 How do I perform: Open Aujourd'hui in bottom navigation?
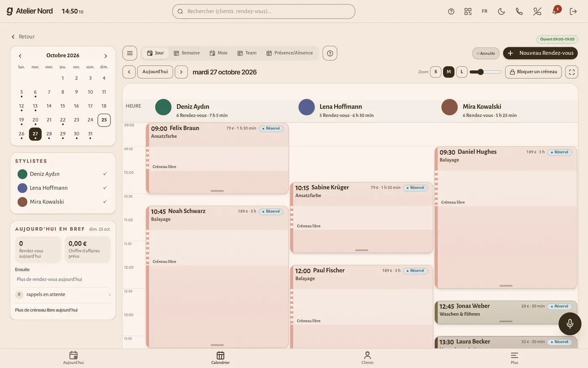(x=73, y=358)
